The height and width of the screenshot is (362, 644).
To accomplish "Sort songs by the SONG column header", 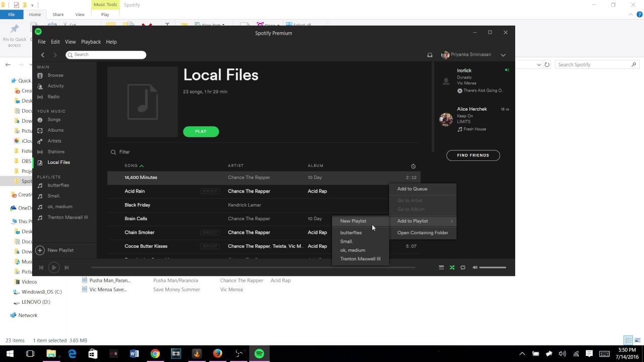I will click(x=131, y=165).
